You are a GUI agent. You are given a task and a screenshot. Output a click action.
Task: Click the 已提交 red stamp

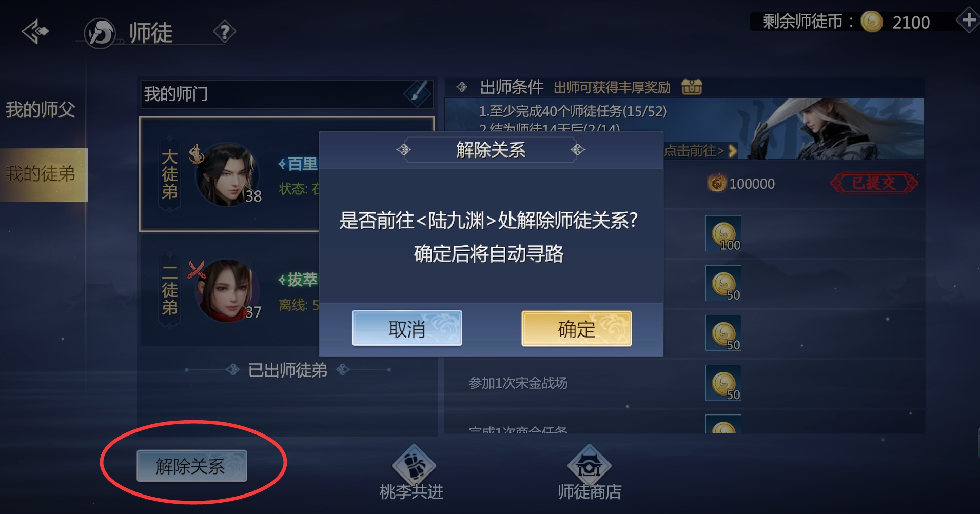point(874,183)
